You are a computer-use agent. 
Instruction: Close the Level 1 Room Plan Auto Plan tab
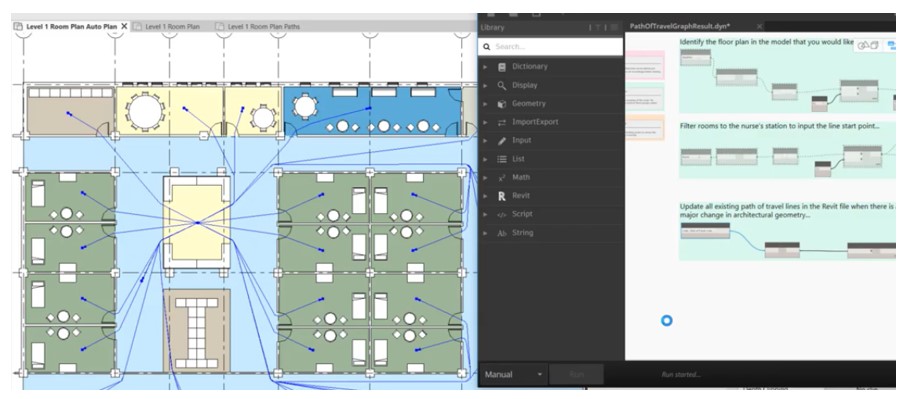click(x=124, y=27)
